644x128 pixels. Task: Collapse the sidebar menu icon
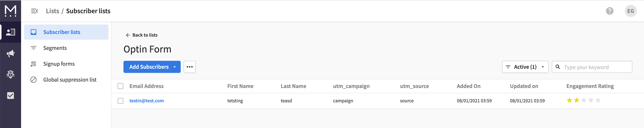coord(34,11)
